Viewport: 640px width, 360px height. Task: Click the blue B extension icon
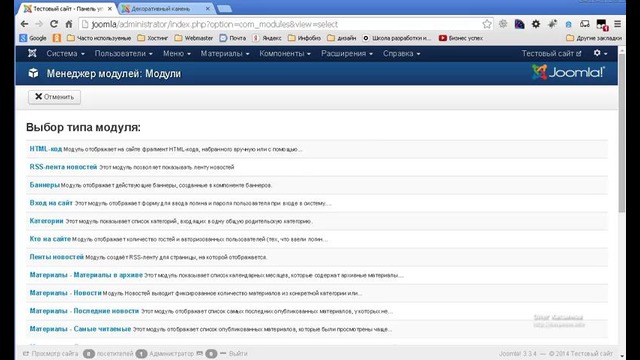pos(568,24)
